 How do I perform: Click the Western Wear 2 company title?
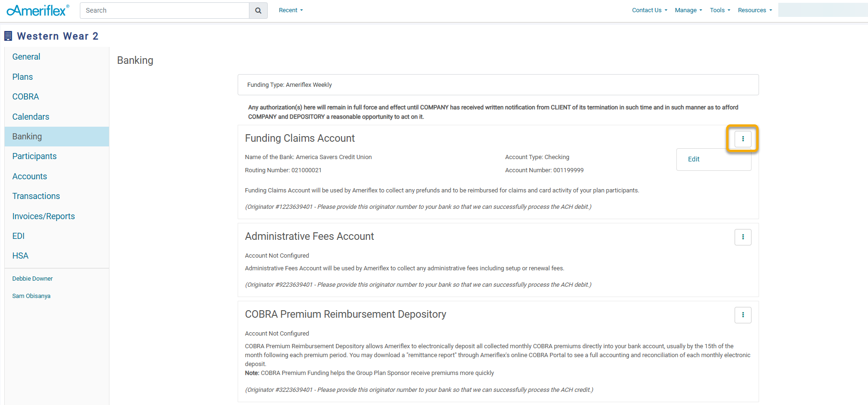pos(58,36)
